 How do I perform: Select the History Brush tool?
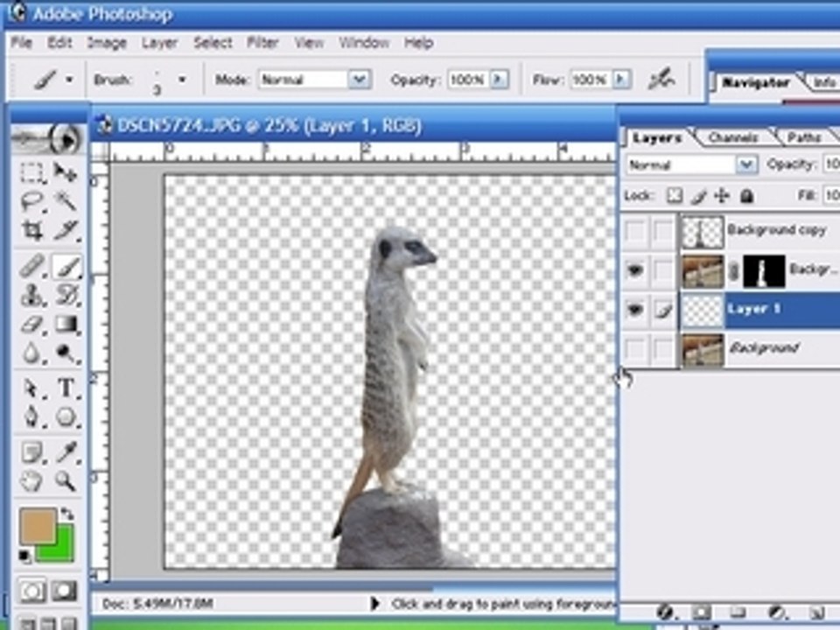tap(66, 295)
